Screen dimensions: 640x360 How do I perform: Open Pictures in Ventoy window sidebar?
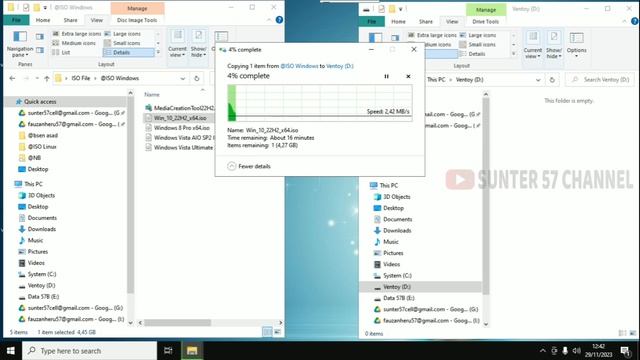pyautogui.click(x=393, y=253)
